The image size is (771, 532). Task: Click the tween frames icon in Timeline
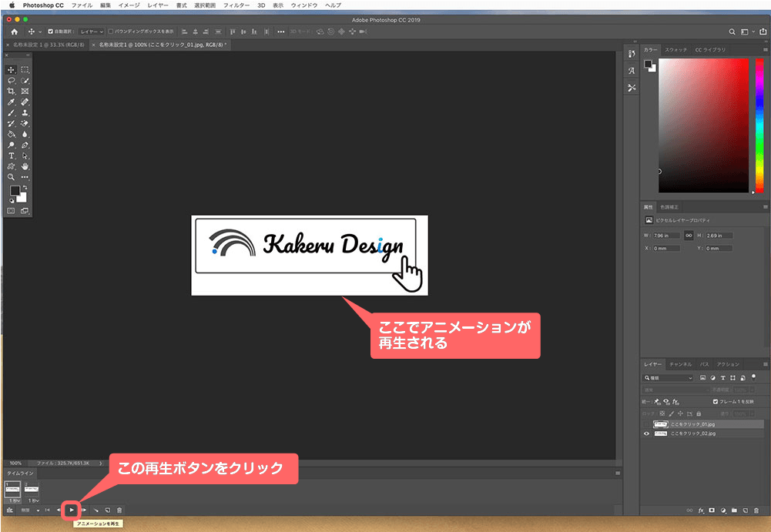pos(96,510)
